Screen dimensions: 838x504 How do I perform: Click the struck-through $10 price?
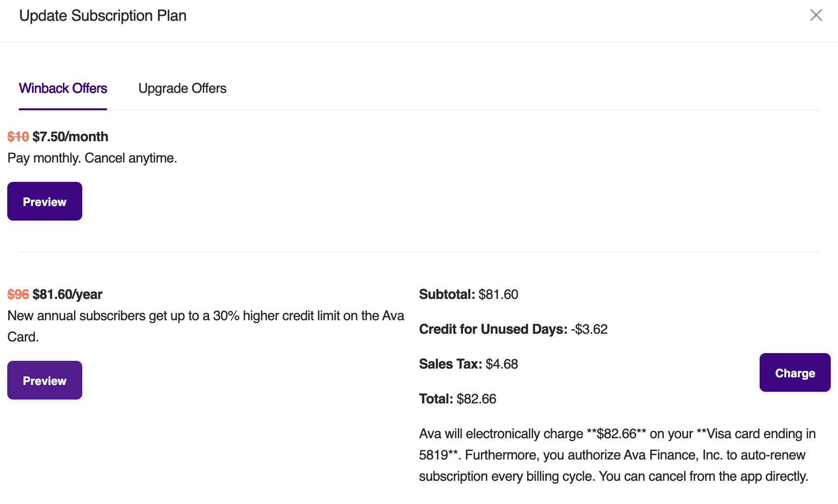click(18, 137)
